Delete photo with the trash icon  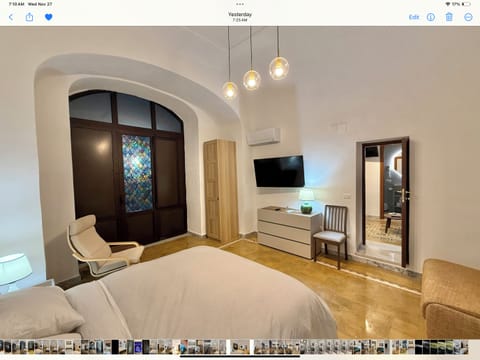coord(449,17)
